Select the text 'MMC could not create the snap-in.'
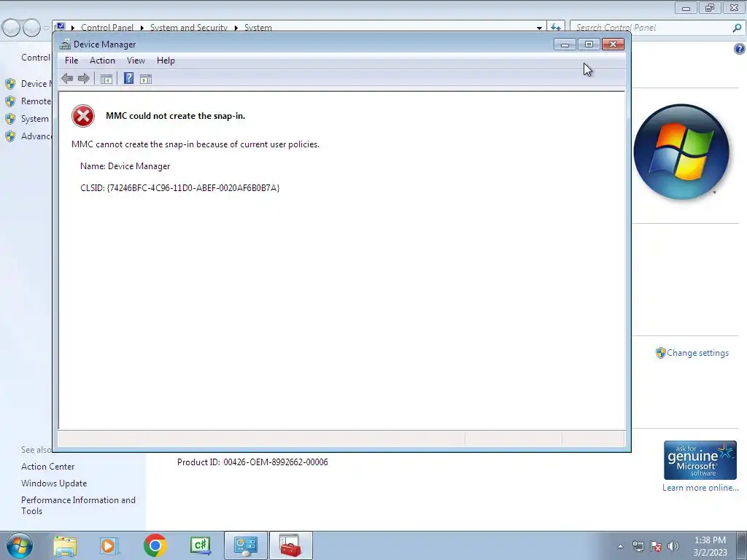This screenshot has height=560, width=747. [175, 116]
